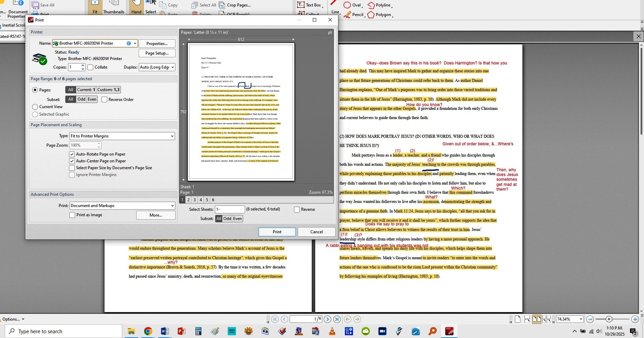Jump to last page button

[337, 319]
